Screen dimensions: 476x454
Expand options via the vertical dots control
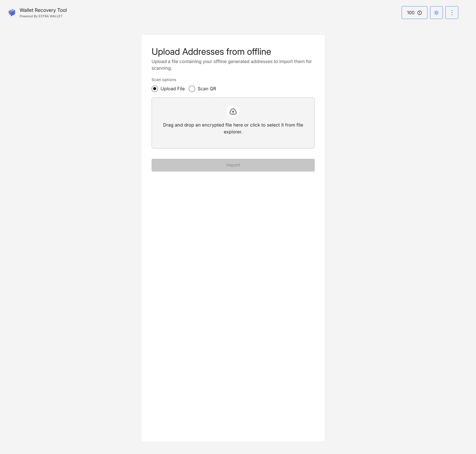tap(452, 13)
